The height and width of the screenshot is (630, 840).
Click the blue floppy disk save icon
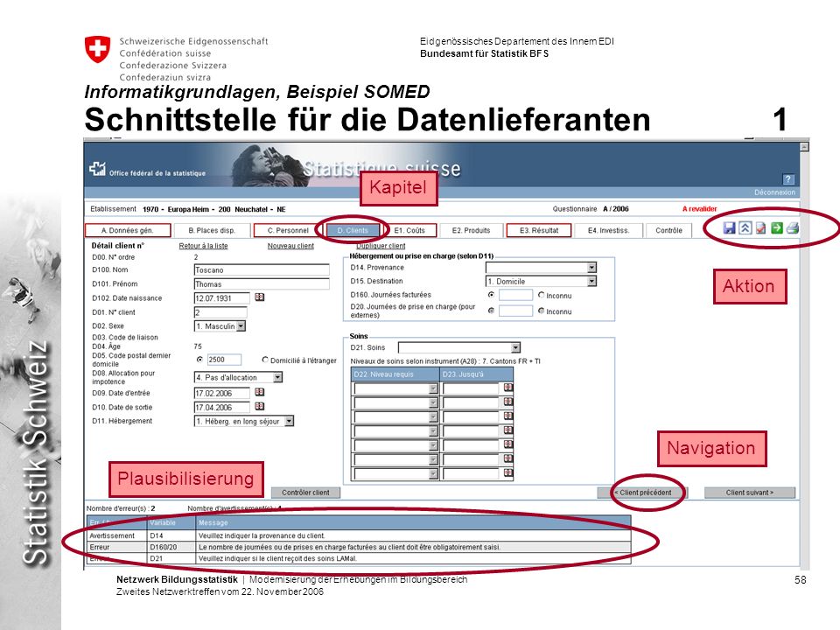coord(729,228)
